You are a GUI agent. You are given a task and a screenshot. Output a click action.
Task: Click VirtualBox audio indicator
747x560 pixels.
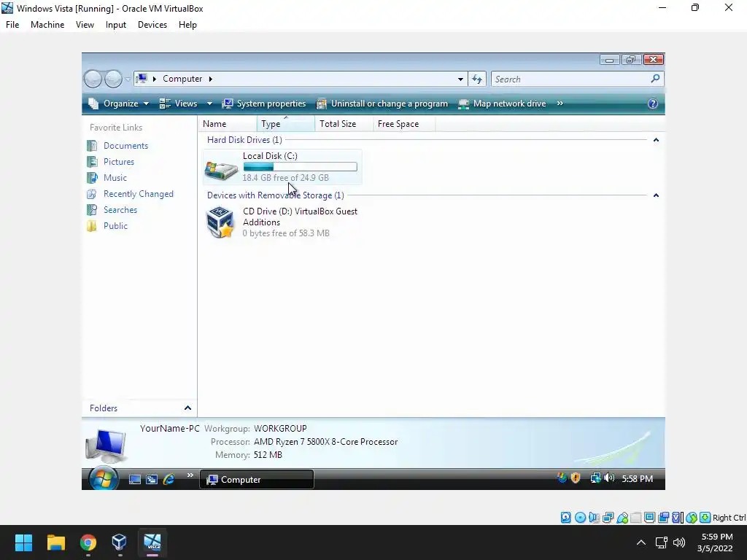pos(594,518)
